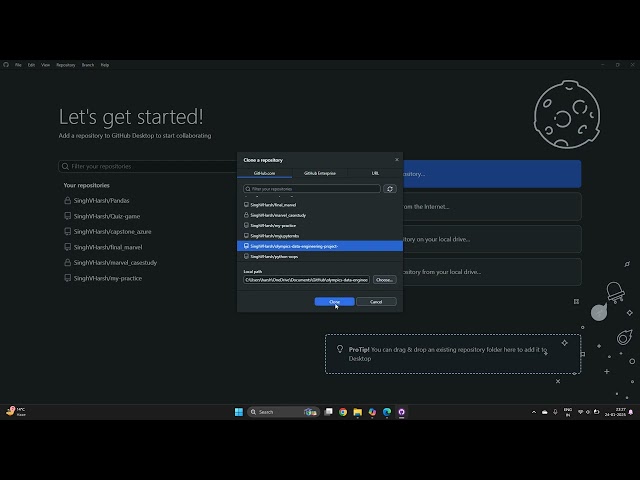
Task: Switch to the URL tab
Action: click(x=375, y=173)
